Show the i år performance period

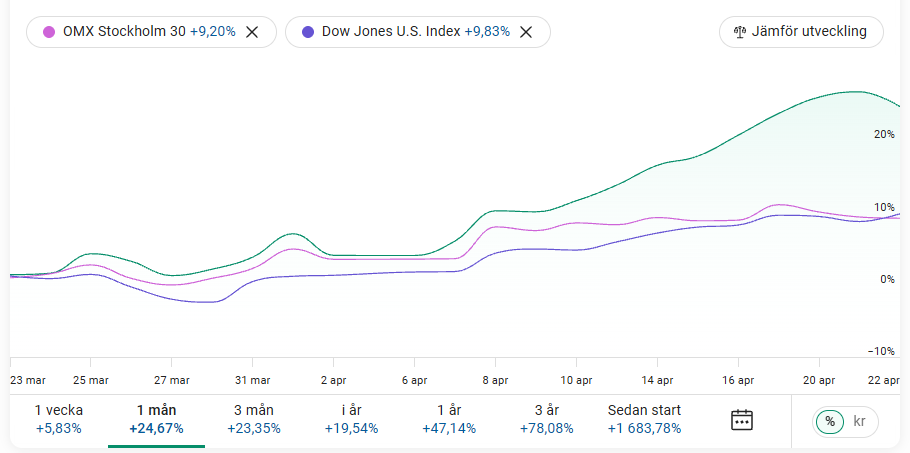351,419
